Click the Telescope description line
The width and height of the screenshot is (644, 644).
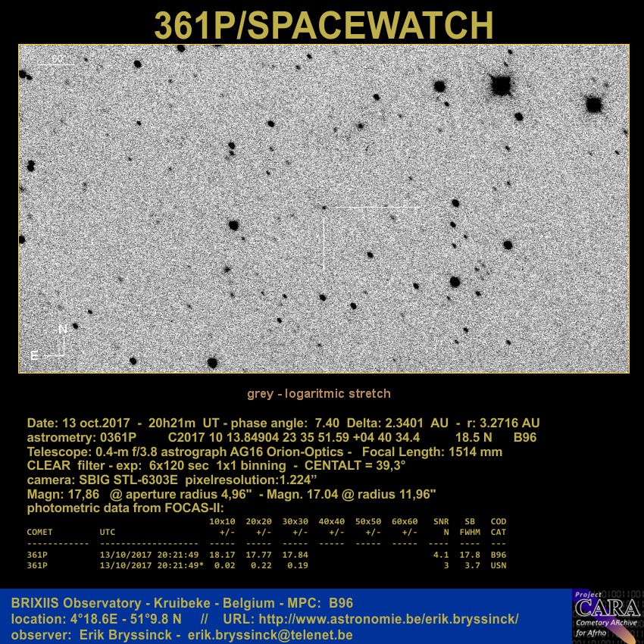click(x=264, y=452)
